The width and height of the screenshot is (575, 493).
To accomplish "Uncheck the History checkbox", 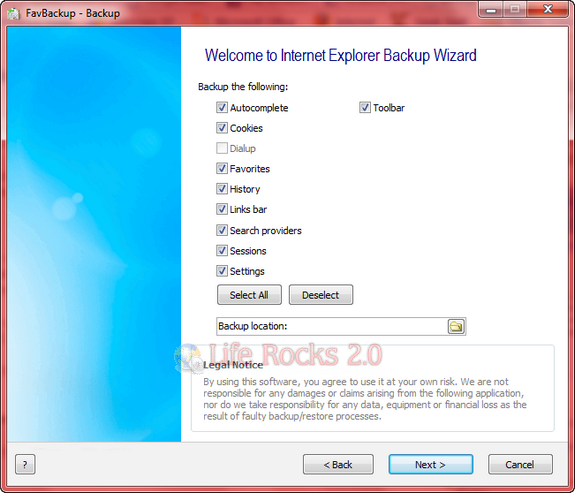I will pos(221,189).
